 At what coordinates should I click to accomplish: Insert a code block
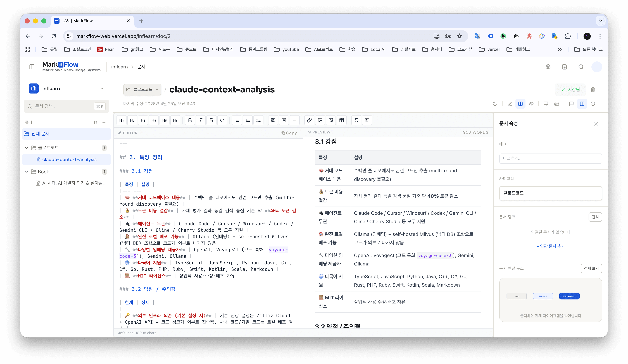[x=284, y=120]
